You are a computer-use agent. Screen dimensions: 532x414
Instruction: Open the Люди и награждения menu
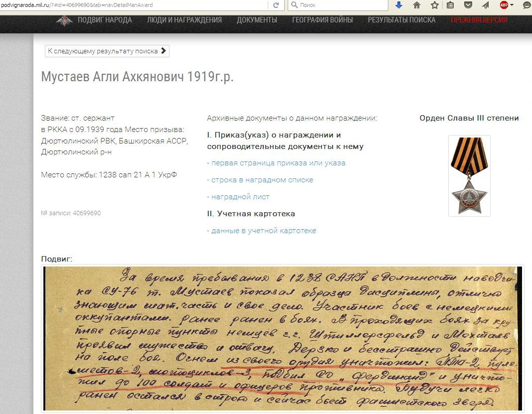(184, 20)
